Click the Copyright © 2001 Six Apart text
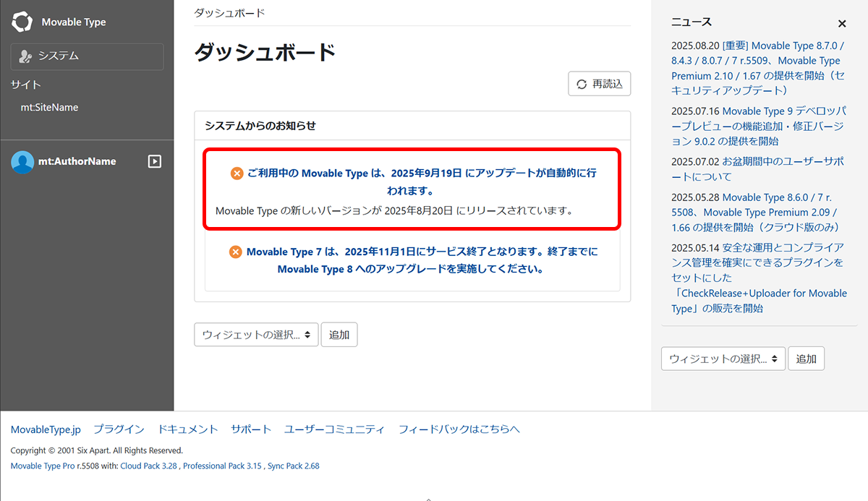This screenshot has height=501, width=868. coord(97,450)
